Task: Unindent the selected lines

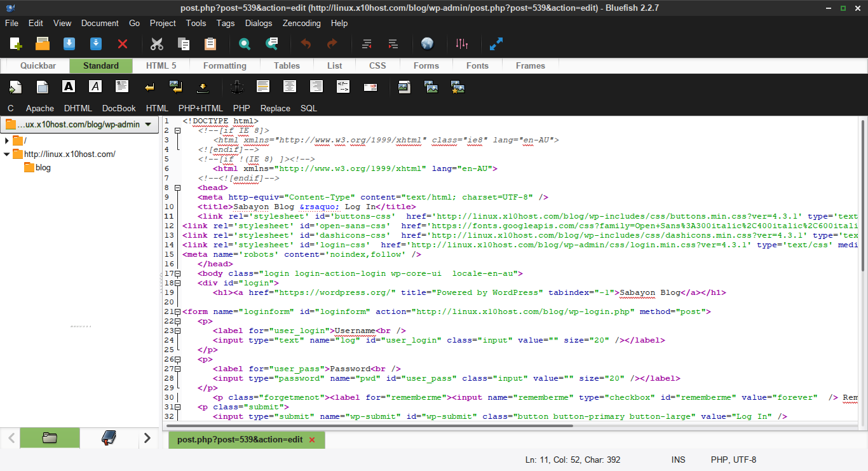Action: 367,44
